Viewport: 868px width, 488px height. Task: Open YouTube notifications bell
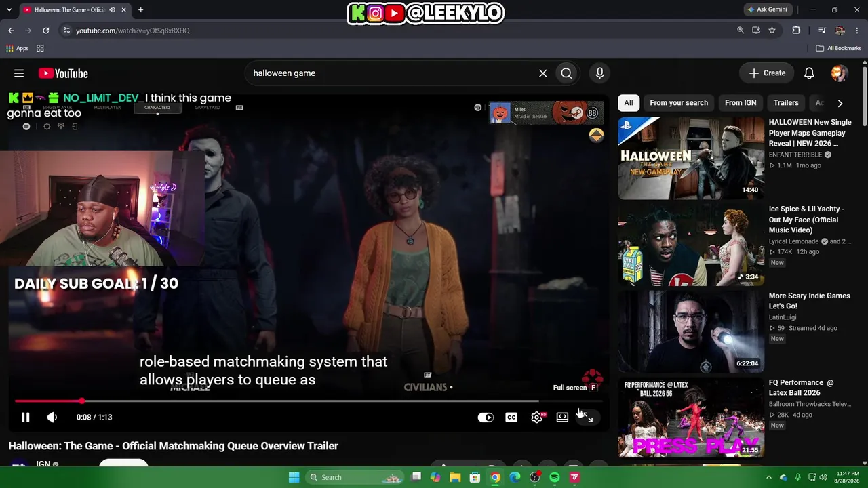pyautogui.click(x=809, y=73)
